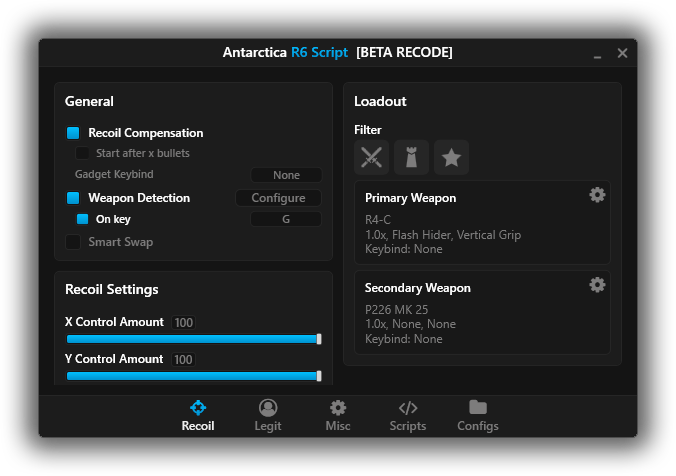Toggle the Recoil Compensation checkbox
Image resolution: width=676 pixels, height=476 pixels.
pyautogui.click(x=73, y=133)
